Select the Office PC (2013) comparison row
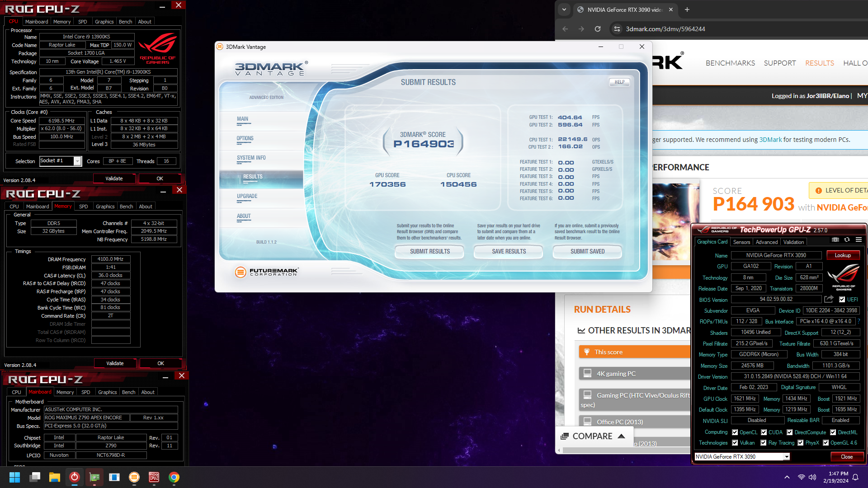The image size is (868, 488). (635, 422)
